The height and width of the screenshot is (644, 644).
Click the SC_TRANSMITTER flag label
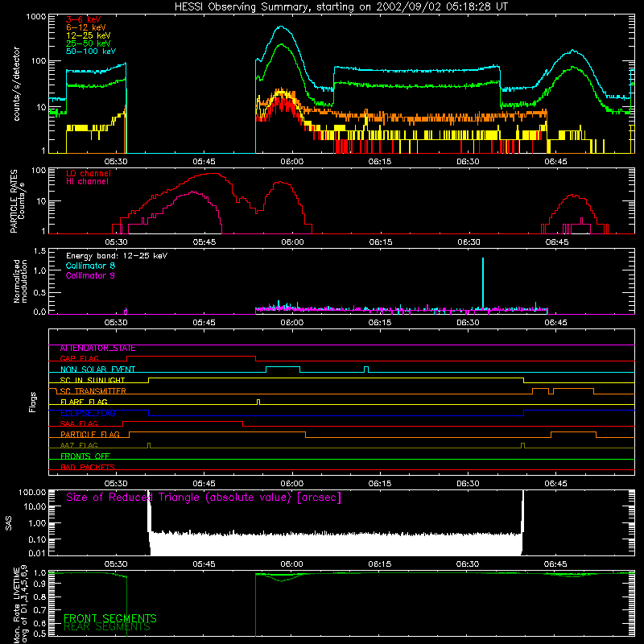[x=93, y=391]
